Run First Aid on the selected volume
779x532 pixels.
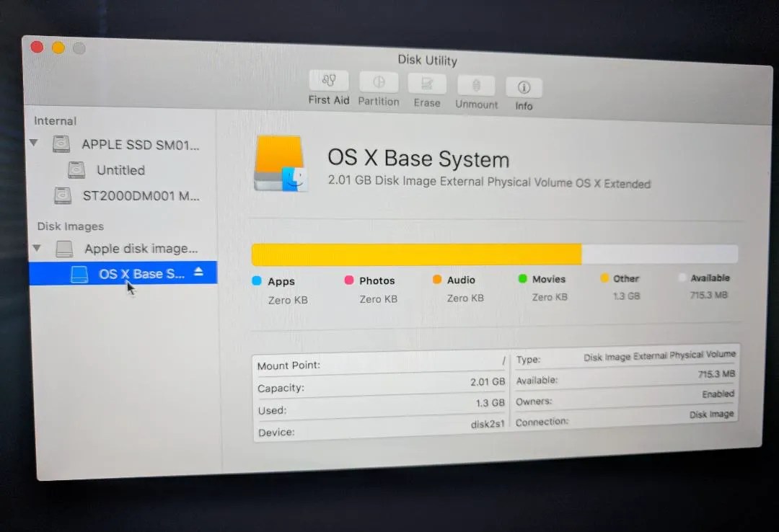click(x=328, y=85)
